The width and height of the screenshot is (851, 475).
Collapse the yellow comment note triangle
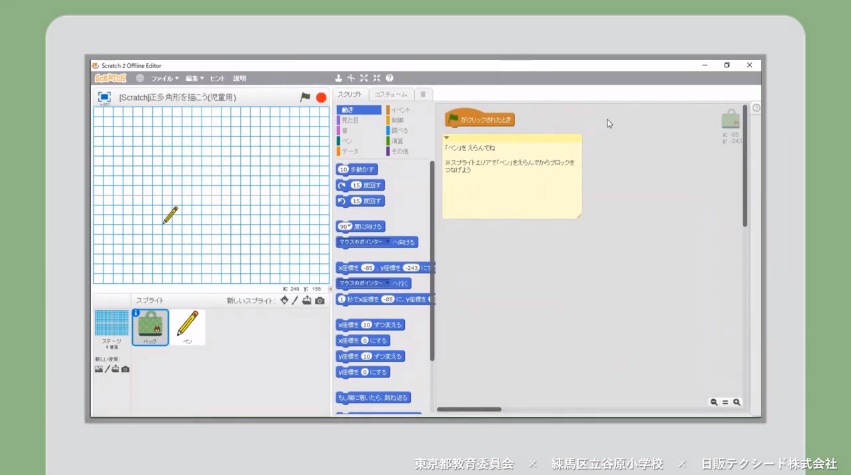point(447,138)
